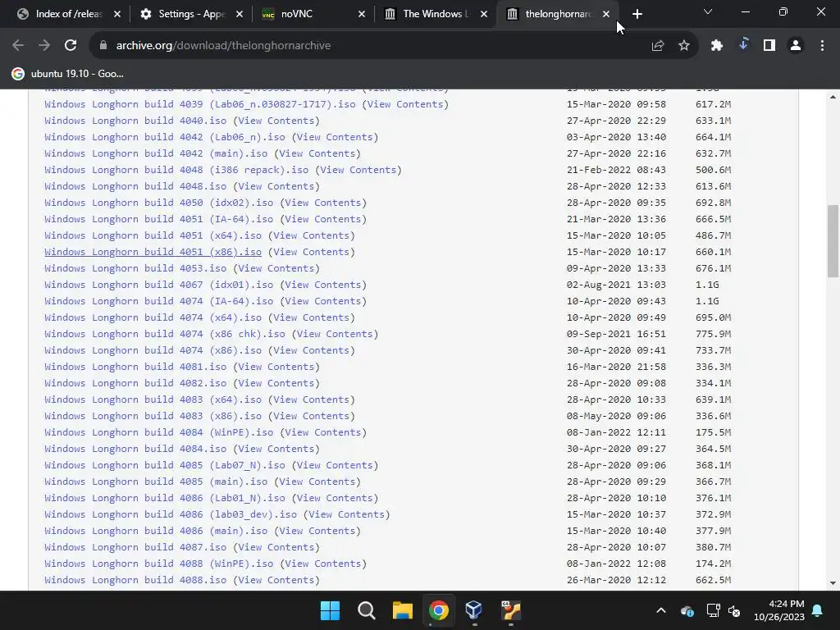This screenshot has height=630, width=840.
Task: Click the muted volume tray icon
Action: coord(734,610)
